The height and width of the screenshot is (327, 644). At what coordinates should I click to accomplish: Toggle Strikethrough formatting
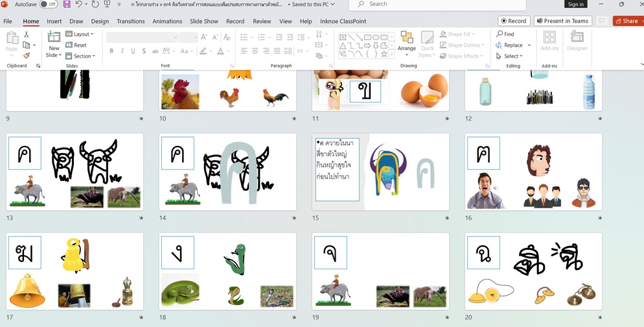(x=155, y=51)
